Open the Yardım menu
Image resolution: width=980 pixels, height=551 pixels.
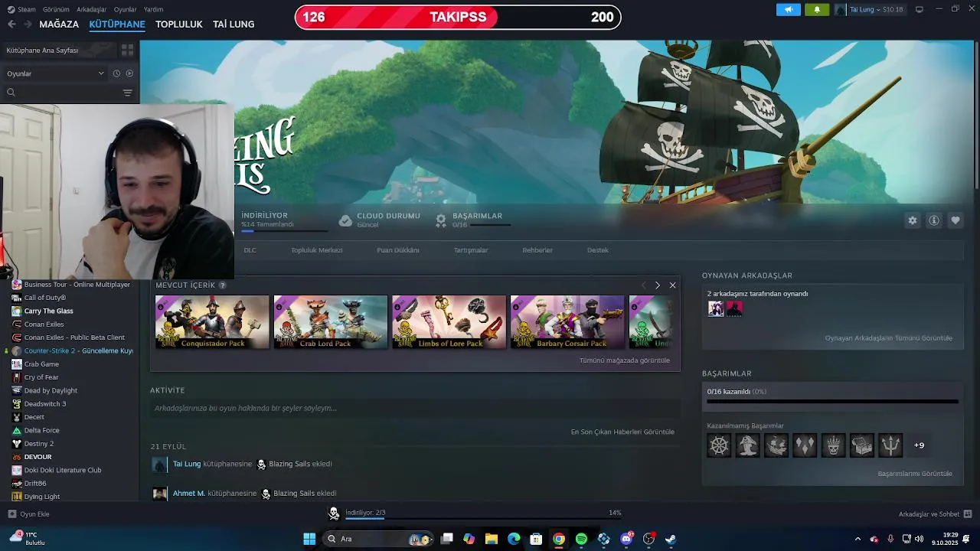pyautogui.click(x=153, y=9)
